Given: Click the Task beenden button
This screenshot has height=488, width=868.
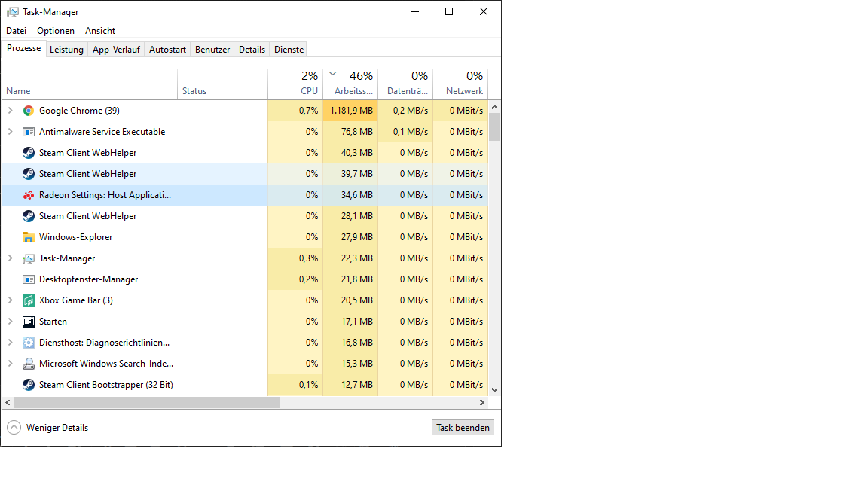Looking at the screenshot, I should tap(463, 428).
